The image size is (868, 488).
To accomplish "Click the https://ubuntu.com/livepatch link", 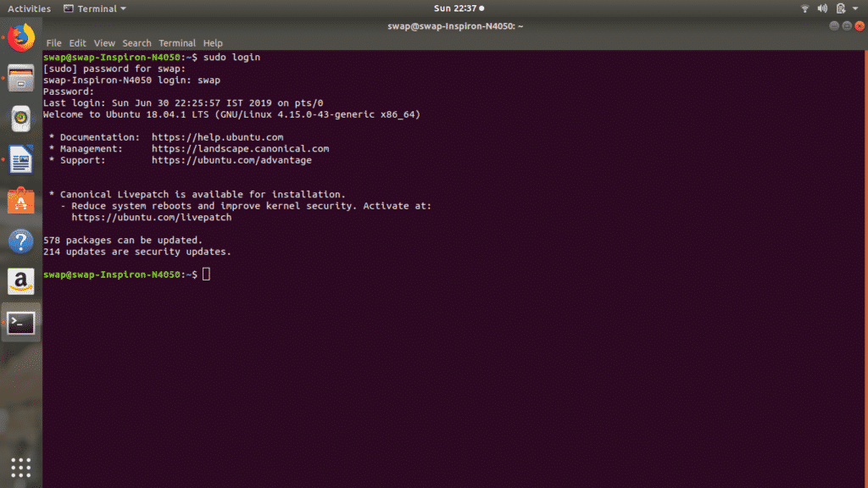I will click(x=152, y=218).
